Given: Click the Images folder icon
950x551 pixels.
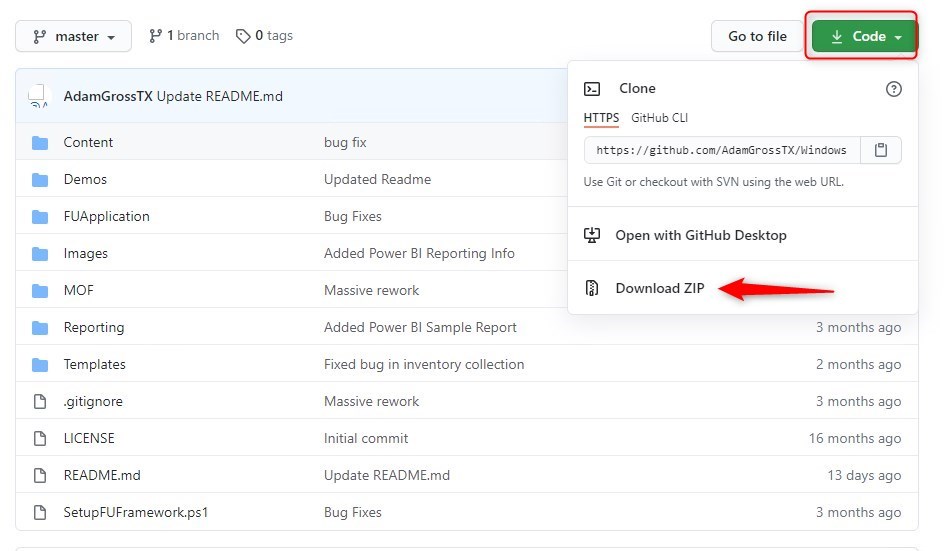Looking at the screenshot, I should coord(40,253).
